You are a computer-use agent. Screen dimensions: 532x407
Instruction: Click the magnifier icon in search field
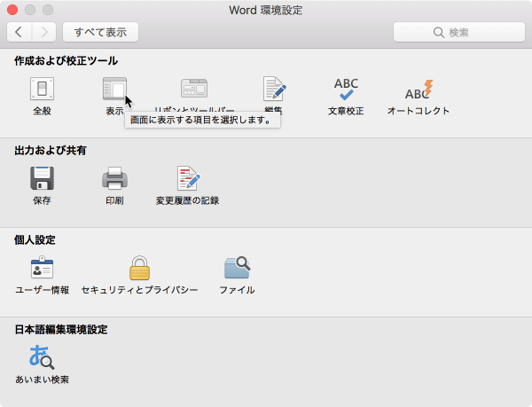pos(439,33)
